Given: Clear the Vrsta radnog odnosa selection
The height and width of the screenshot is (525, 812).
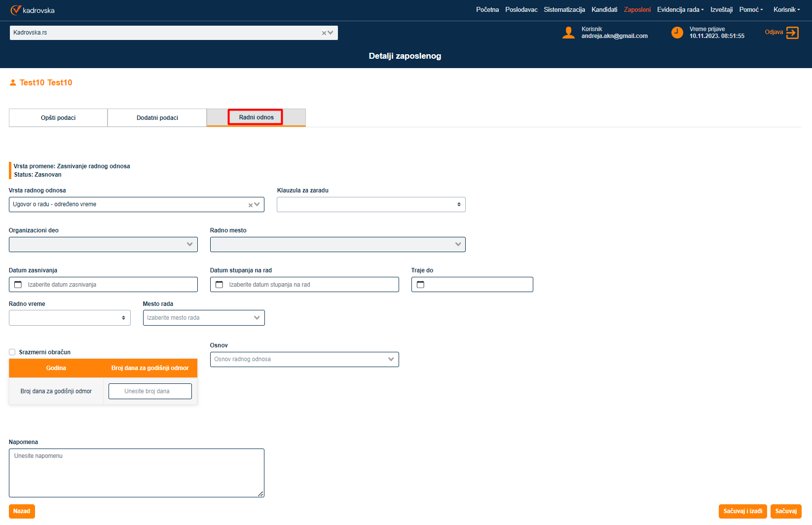Looking at the screenshot, I should click(x=251, y=205).
